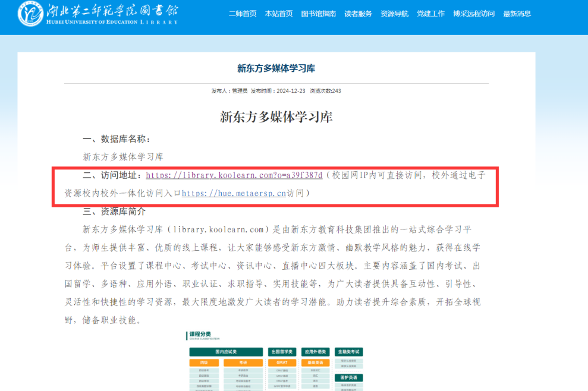Select 读者服务 in the top navigation
Screen dimensions: 588x391
[358, 14]
